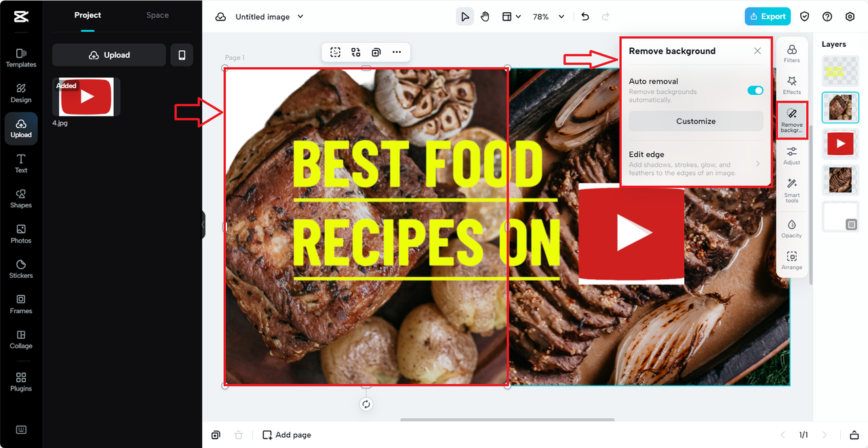Viewport: 868px width, 448px height.
Task: Select the meat cutout layer thumbnail
Action: coord(840,107)
